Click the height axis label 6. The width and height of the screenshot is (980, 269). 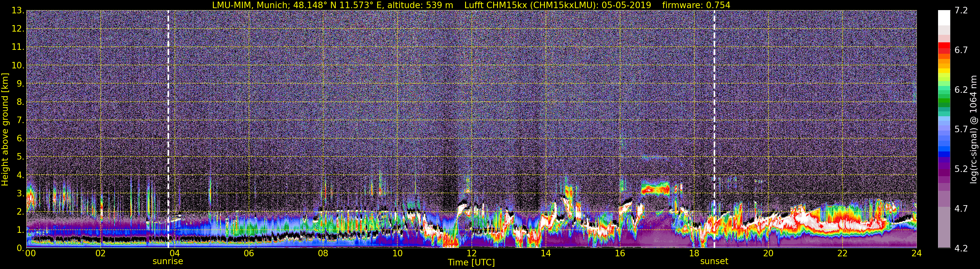click(20, 139)
